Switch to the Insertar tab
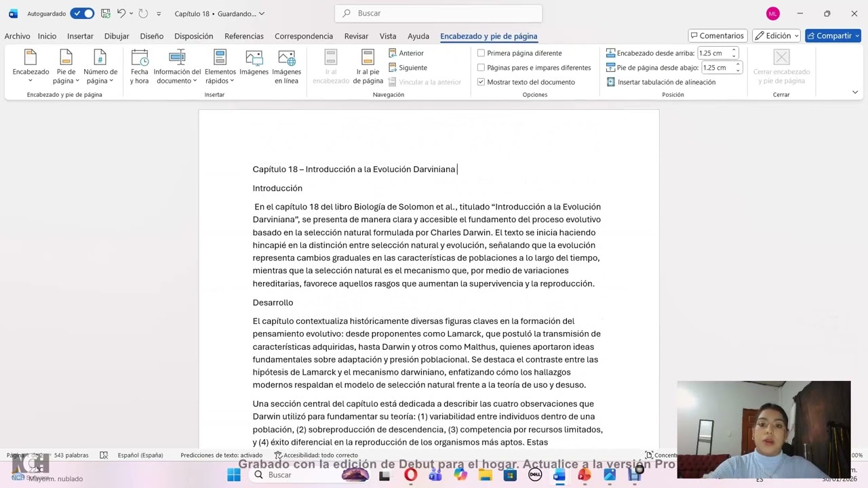 coord(80,37)
